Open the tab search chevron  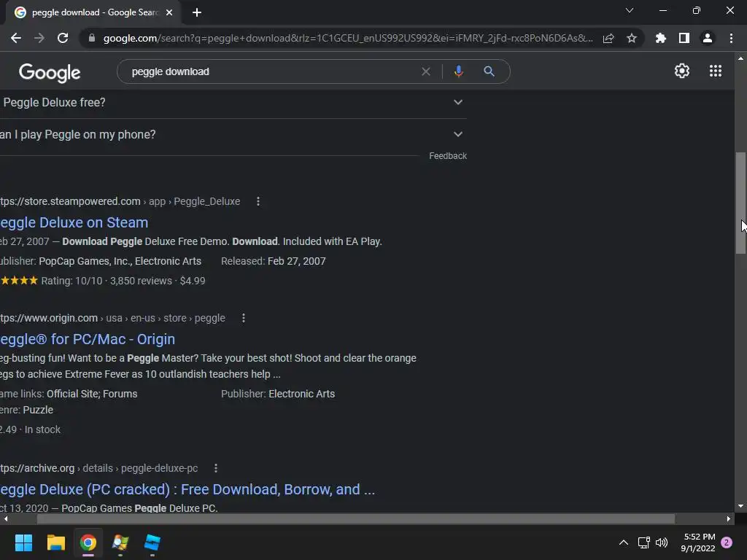(630, 10)
